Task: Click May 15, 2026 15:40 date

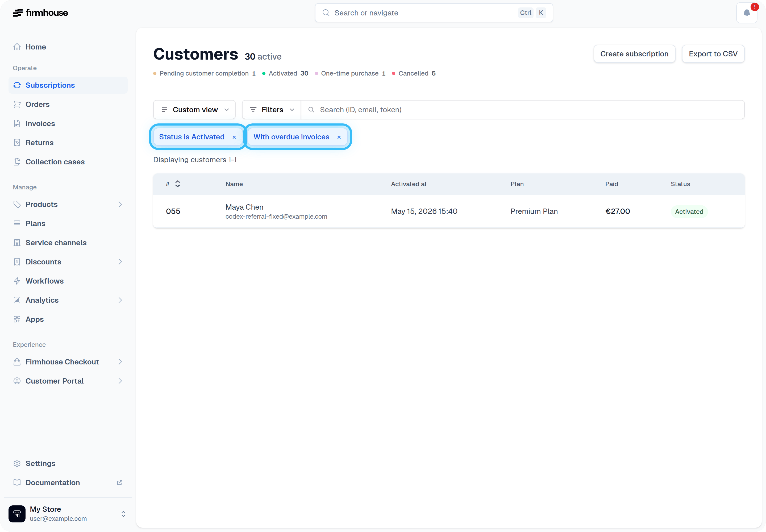Action: pos(424,211)
